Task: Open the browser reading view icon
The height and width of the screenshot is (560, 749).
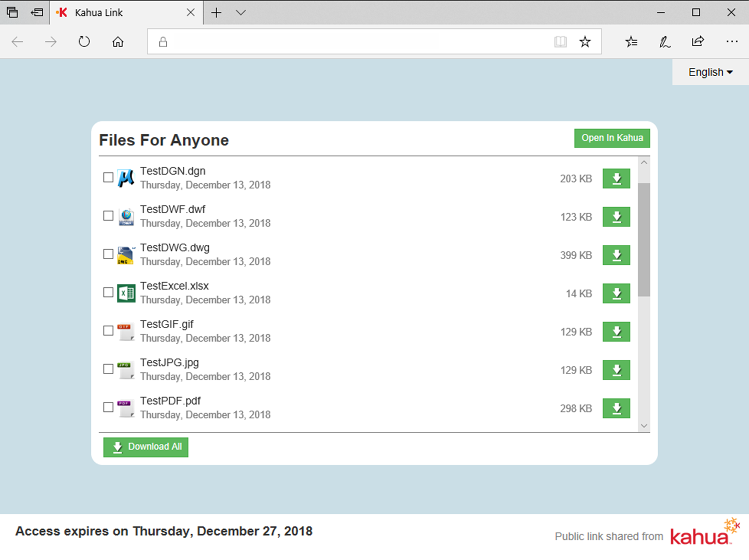Action: tap(560, 42)
